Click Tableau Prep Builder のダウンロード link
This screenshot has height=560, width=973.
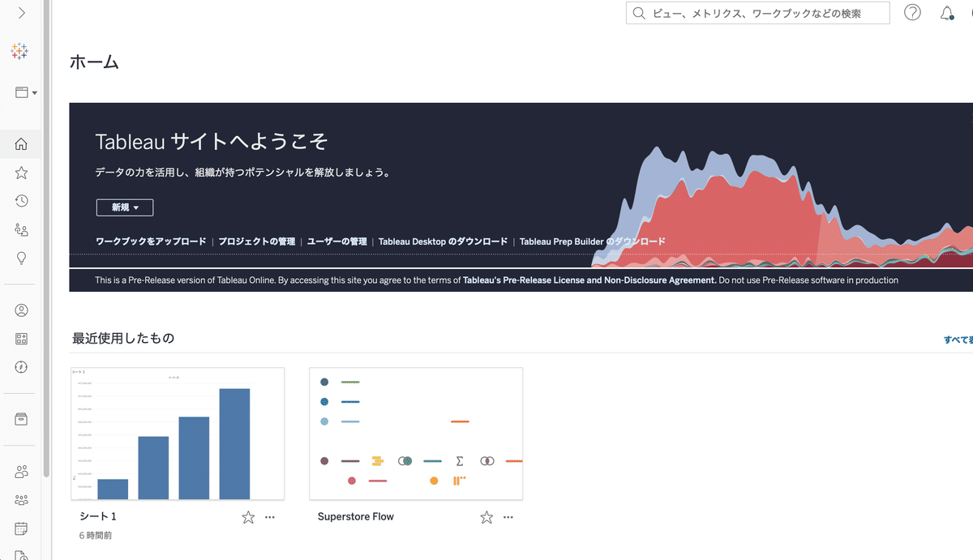592,242
